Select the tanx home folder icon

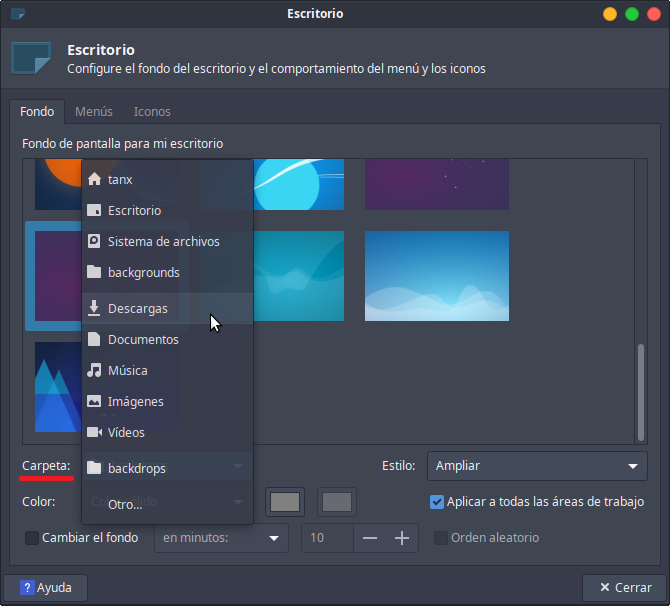(x=94, y=180)
